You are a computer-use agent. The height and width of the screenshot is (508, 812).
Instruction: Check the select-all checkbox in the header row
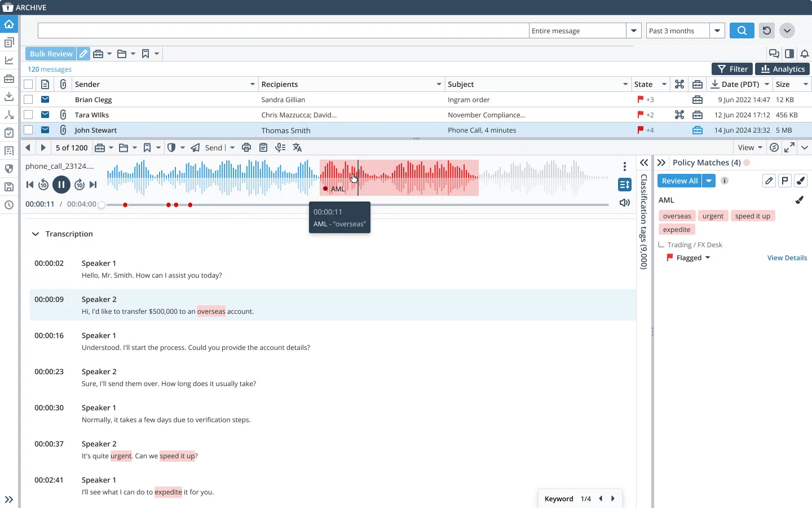coord(29,84)
